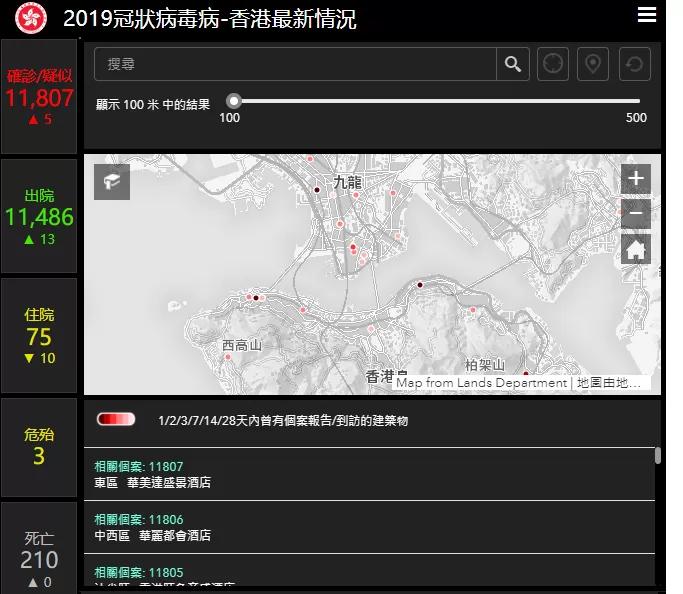This screenshot has height=594, width=683.
Task: Click the case list scrollbar thumb
Action: tap(658, 456)
